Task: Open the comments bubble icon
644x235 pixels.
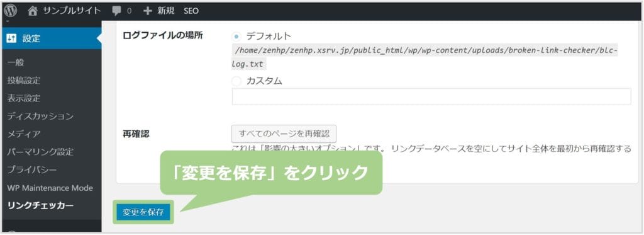Action: tap(116, 11)
